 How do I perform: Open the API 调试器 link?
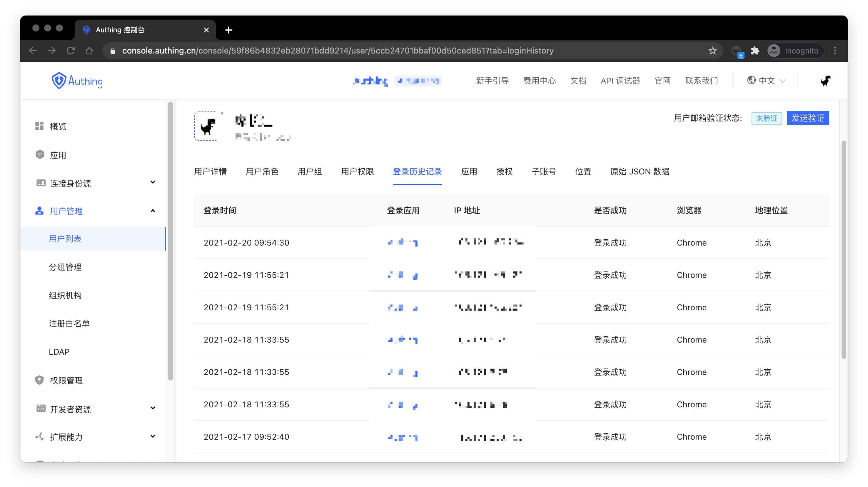[620, 81]
